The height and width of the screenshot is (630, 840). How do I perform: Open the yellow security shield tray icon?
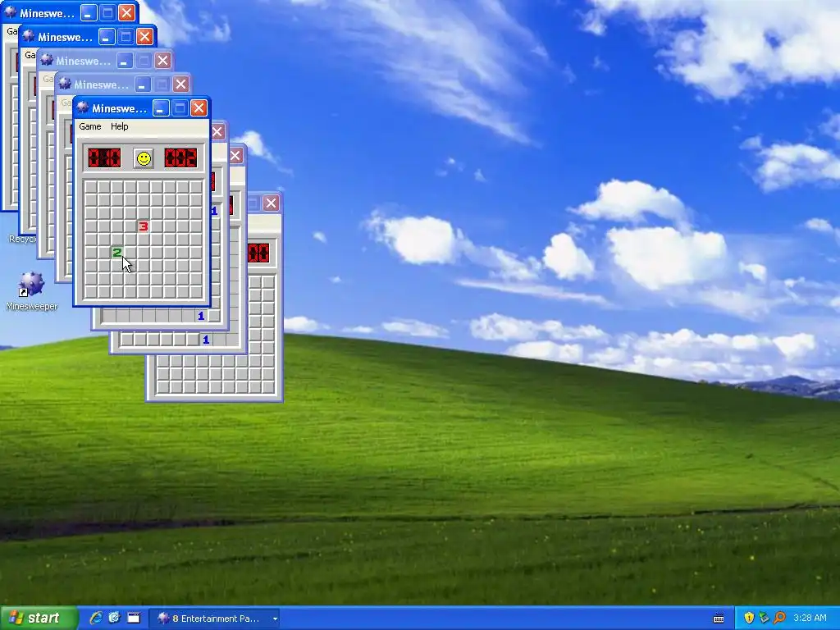[x=749, y=619]
